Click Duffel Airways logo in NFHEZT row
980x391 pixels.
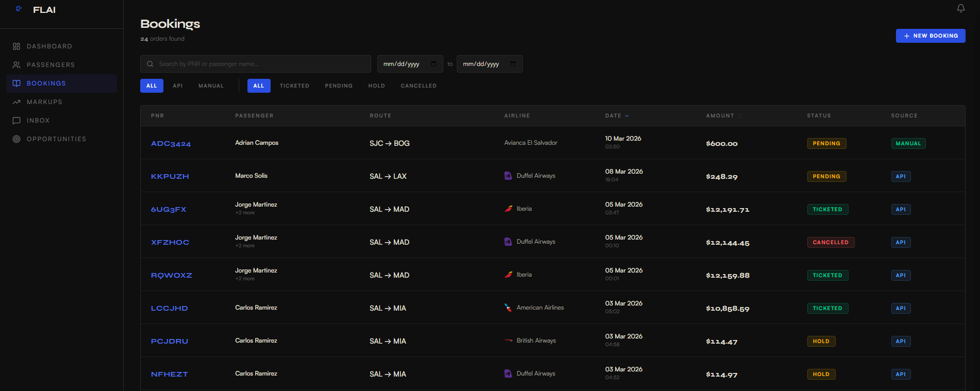pyautogui.click(x=508, y=373)
